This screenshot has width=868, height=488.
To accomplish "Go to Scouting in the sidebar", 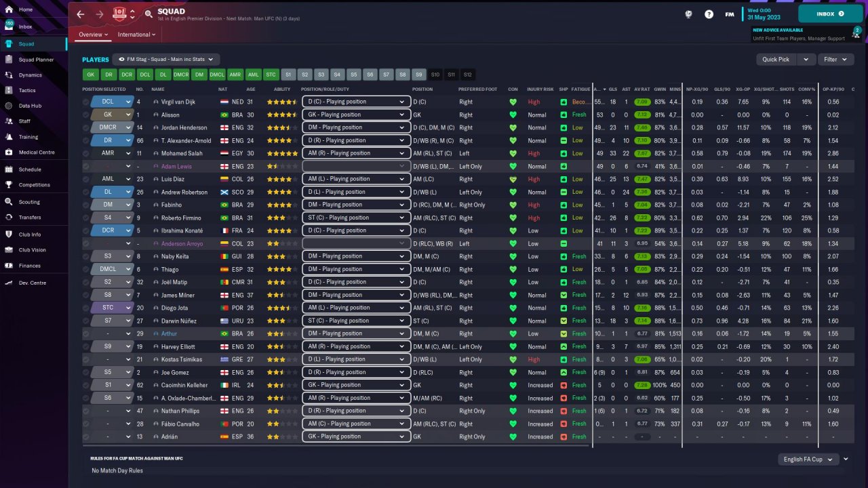I will 29,202.
